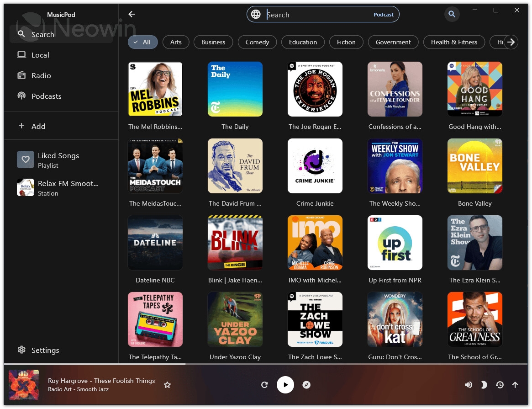The width and height of the screenshot is (532, 409).
Task: Click the now-playing album art thumbnail
Action: [23, 385]
